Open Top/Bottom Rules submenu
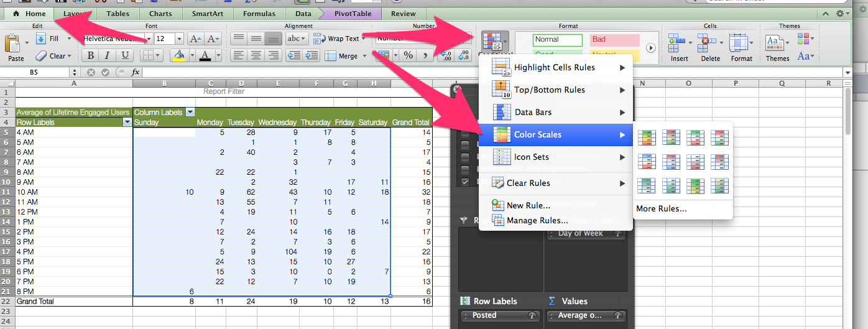The image size is (868, 329). (555, 90)
